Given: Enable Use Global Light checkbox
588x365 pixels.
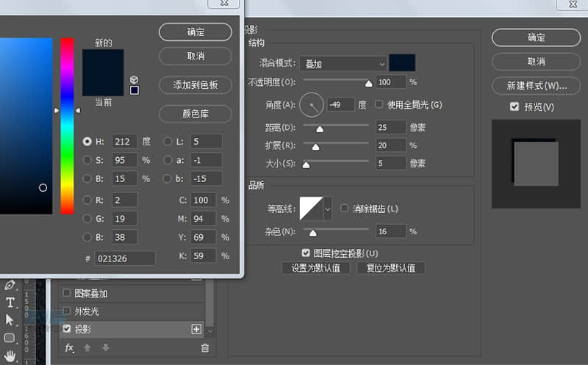Looking at the screenshot, I should (379, 104).
